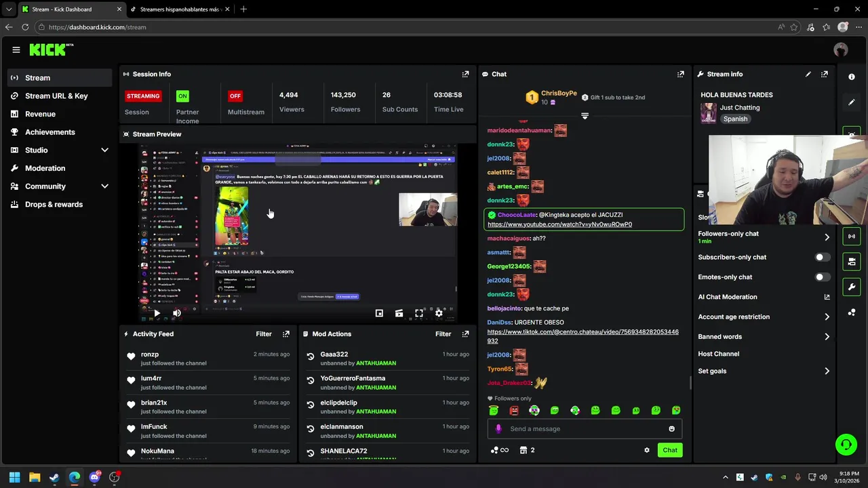
Task: Open the green support chat bubble
Action: (x=846, y=445)
